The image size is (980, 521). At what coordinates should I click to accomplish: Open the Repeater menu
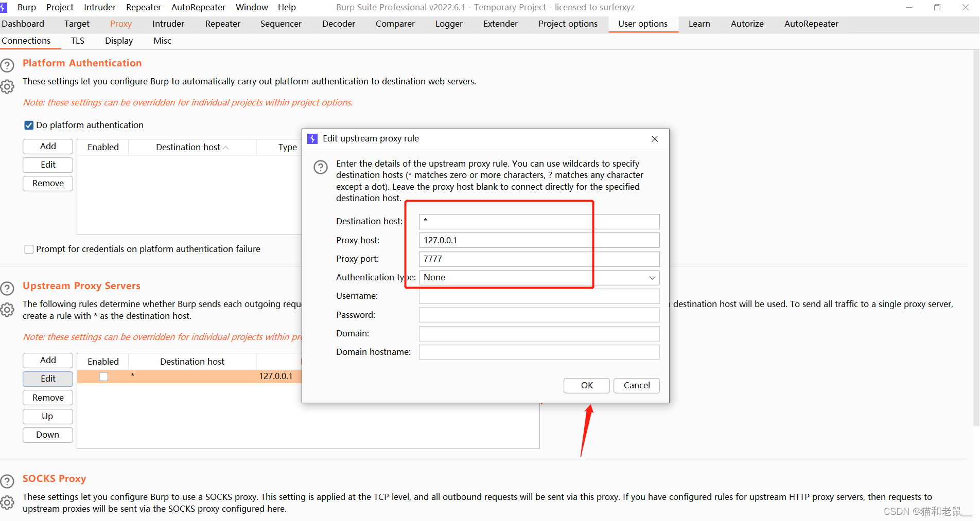[x=144, y=7]
